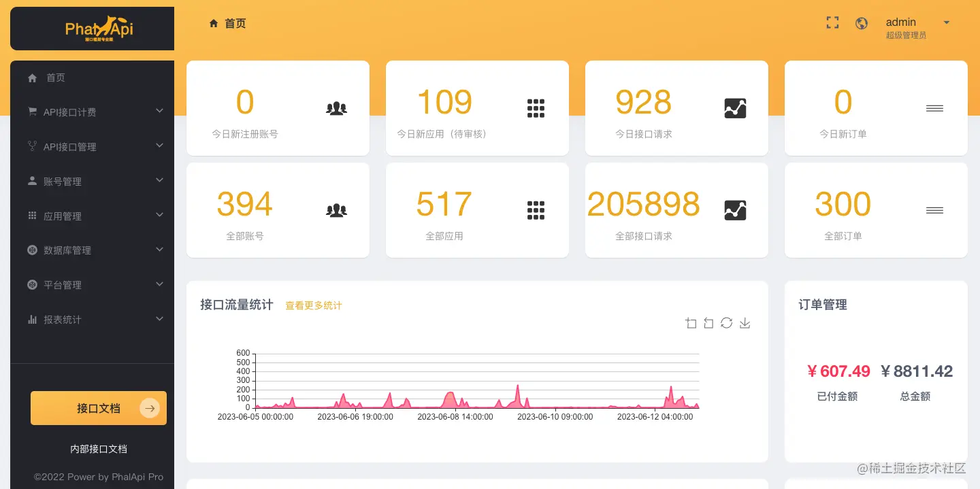
Task: Click the chart area zoom tool icon
Action: [x=691, y=323]
